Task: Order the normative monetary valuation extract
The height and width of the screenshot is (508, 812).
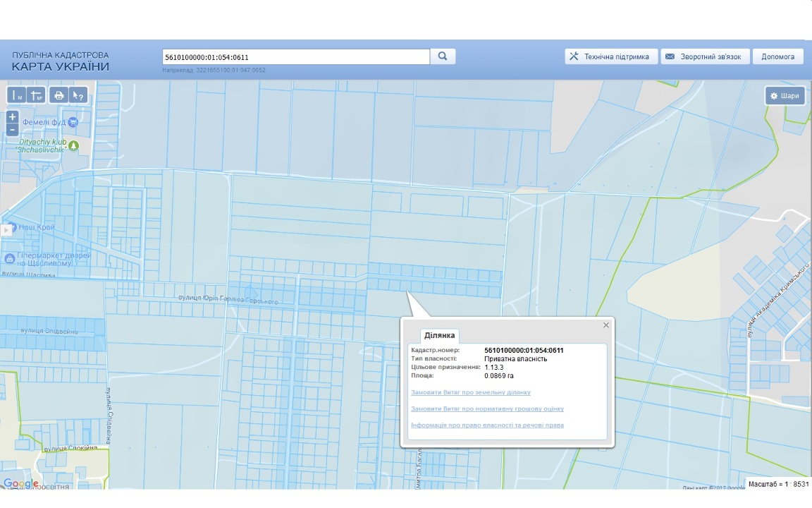Action: (487, 409)
